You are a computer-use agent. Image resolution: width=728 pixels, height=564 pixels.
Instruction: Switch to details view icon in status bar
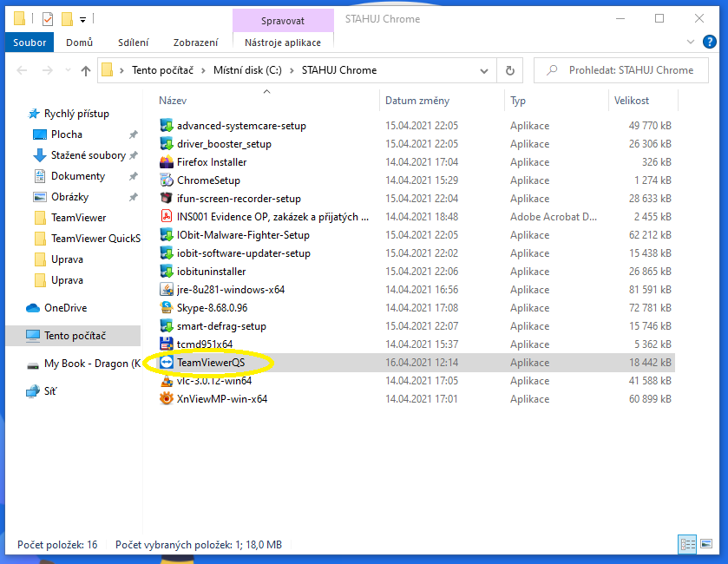tap(687, 544)
